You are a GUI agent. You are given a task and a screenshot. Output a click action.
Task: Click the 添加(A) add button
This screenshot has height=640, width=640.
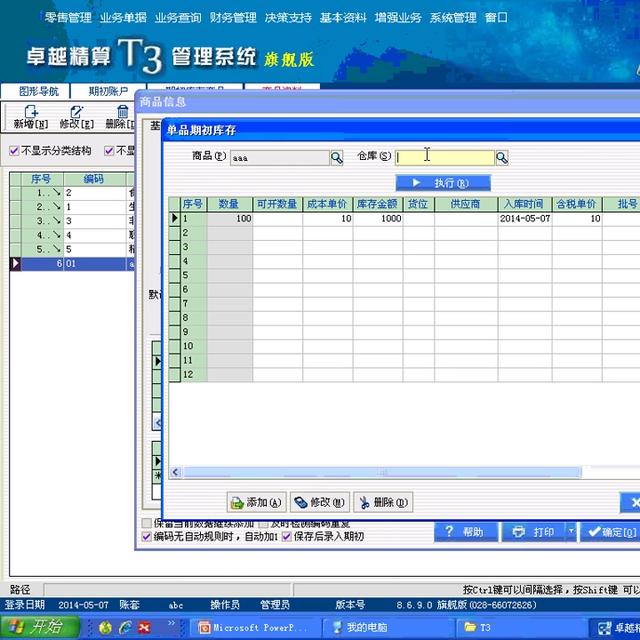(256, 502)
